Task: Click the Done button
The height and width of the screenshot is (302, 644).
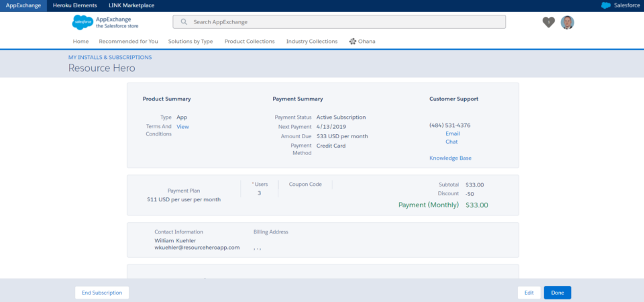Action: click(557, 293)
